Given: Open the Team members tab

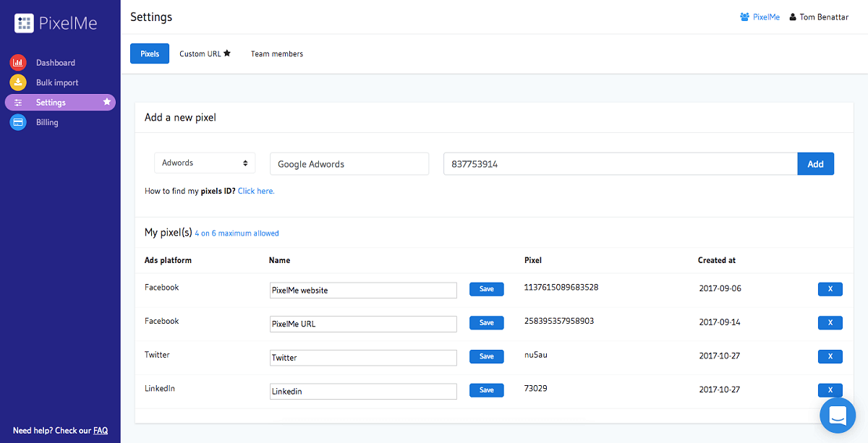Looking at the screenshot, I should point(277,53).
